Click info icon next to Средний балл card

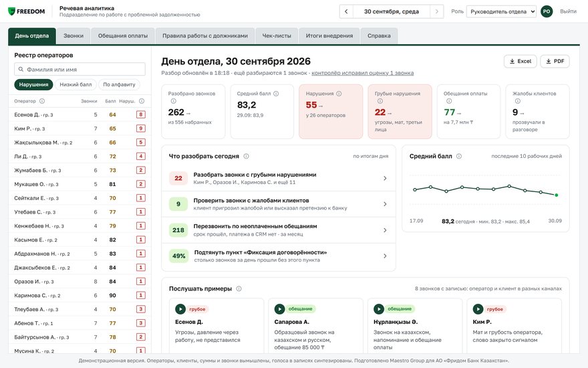pyautogui.click(x=276, y=94)
